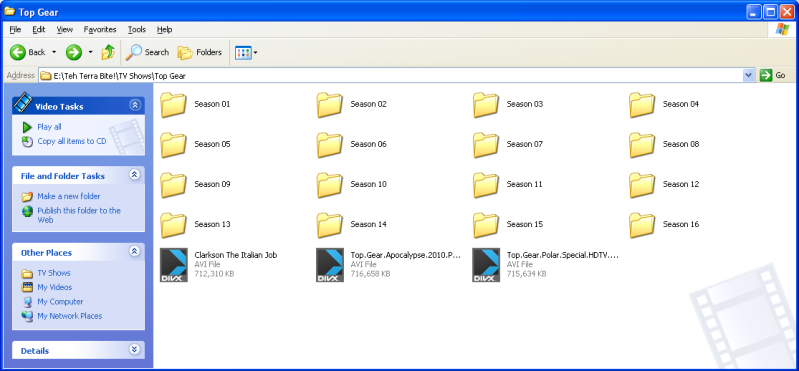Open the Edit menu

[x=39, y=30]
